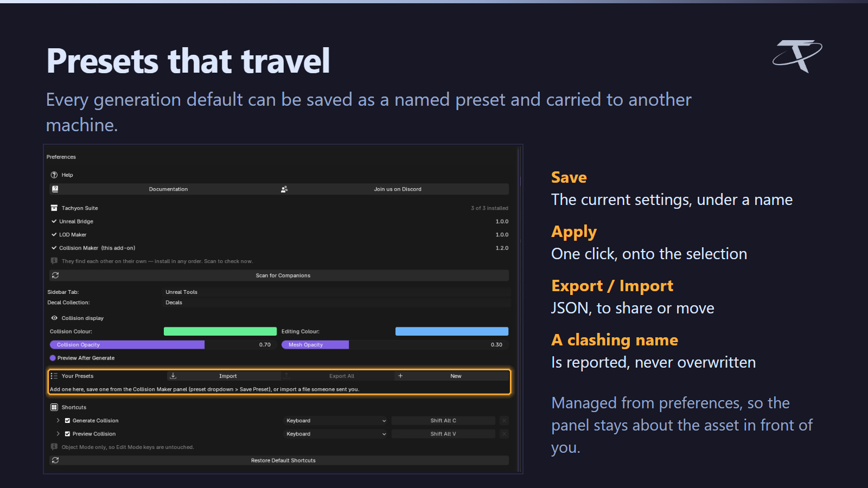Click the Unreal Bridge version '1.0.0'
The width and height of the screenshot is (868, 488).
(502, 221)
